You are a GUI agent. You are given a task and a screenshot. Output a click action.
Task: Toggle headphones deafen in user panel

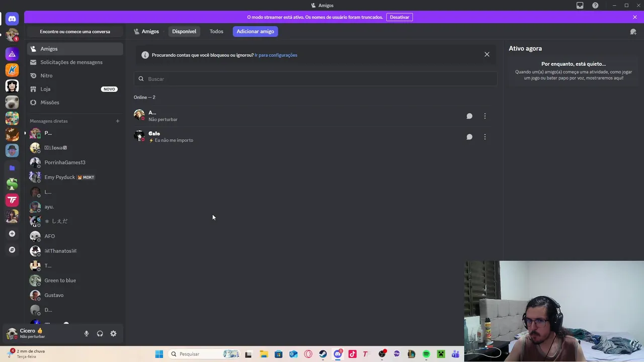click(x=100, y=333)
